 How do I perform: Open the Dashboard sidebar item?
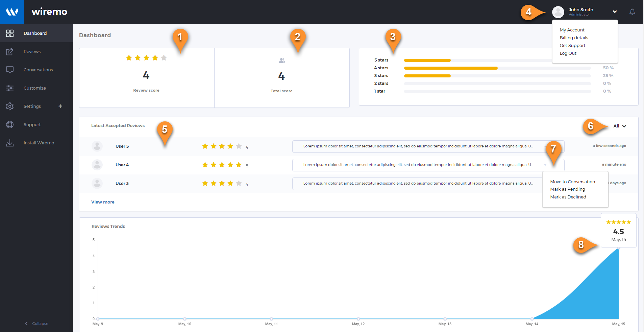coord(36,33)
